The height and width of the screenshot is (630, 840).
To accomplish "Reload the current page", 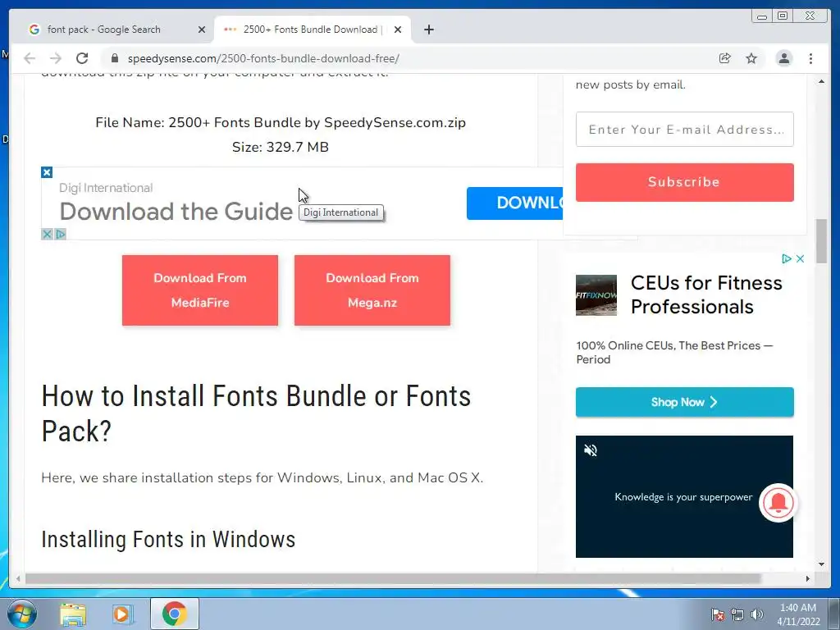I will pos(82,58).
